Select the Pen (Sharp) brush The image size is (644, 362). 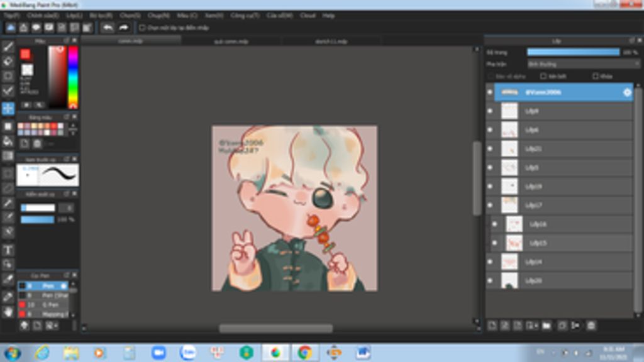coord(43,295)
